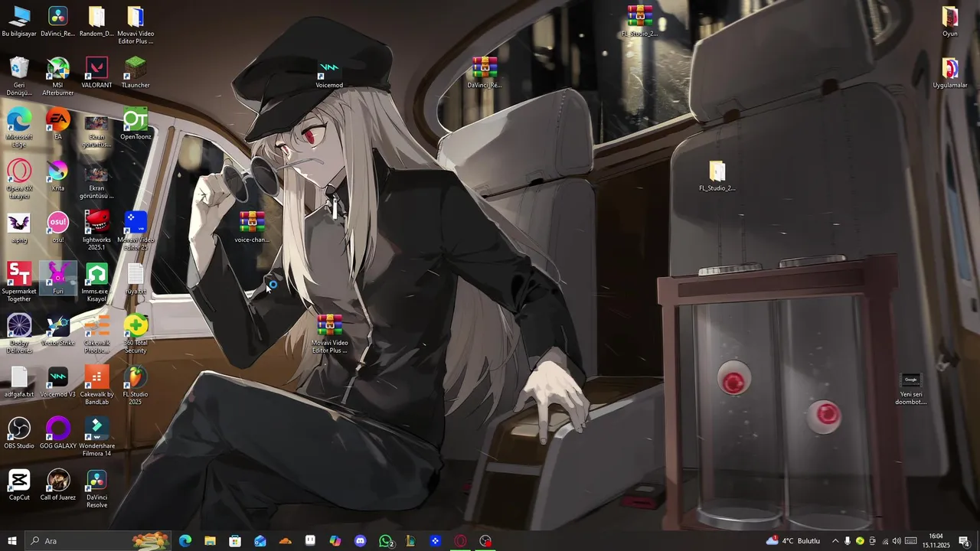Viewport: 980px width, 551px height.
Task: Select the MSI Afterburner desktop icon
Action: coord(58,77)
